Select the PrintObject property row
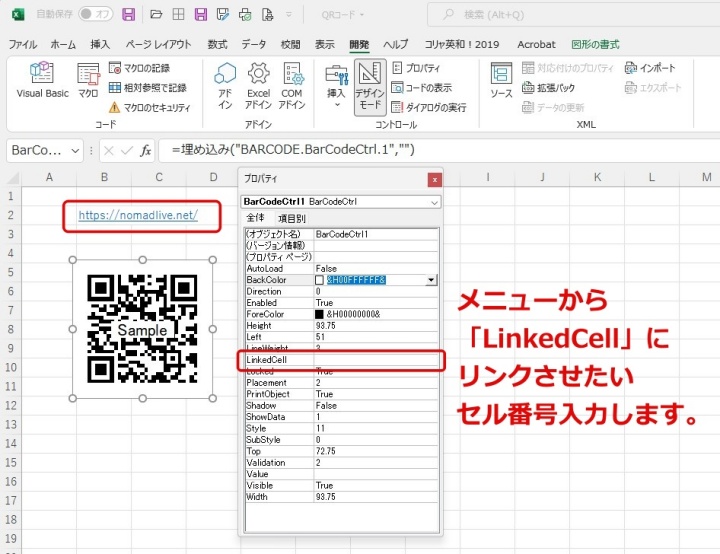Viewport: 720px width, 554px height. coord(342,394)
